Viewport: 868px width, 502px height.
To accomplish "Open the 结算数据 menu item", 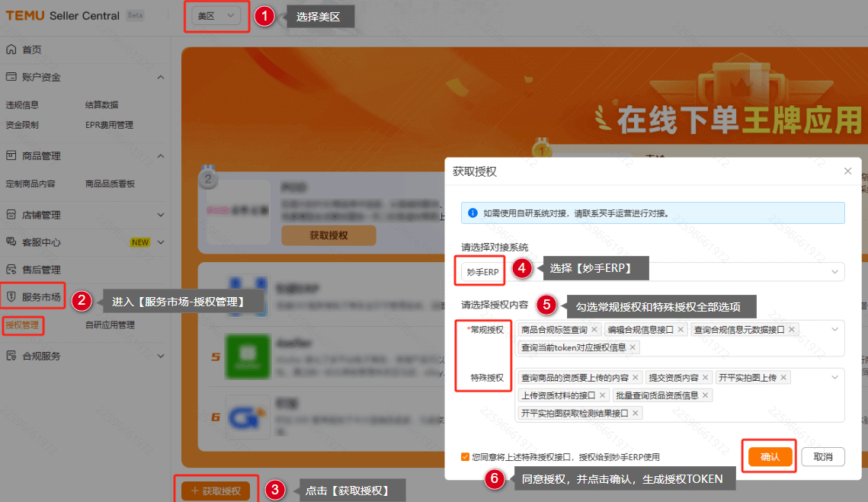I will tap(102, 104).
